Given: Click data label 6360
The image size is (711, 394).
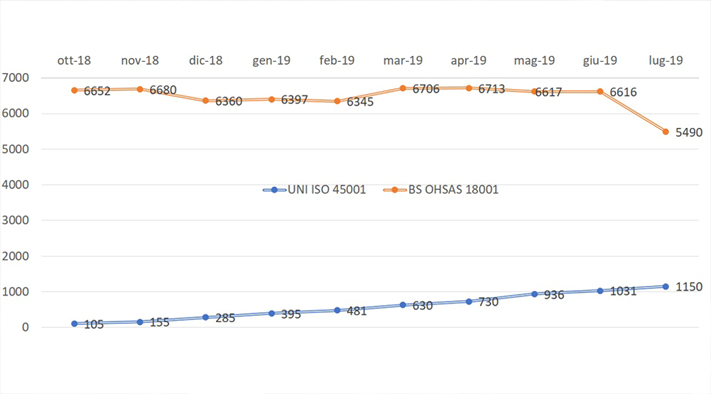Looking at the screenshot, I should point(229,102).
